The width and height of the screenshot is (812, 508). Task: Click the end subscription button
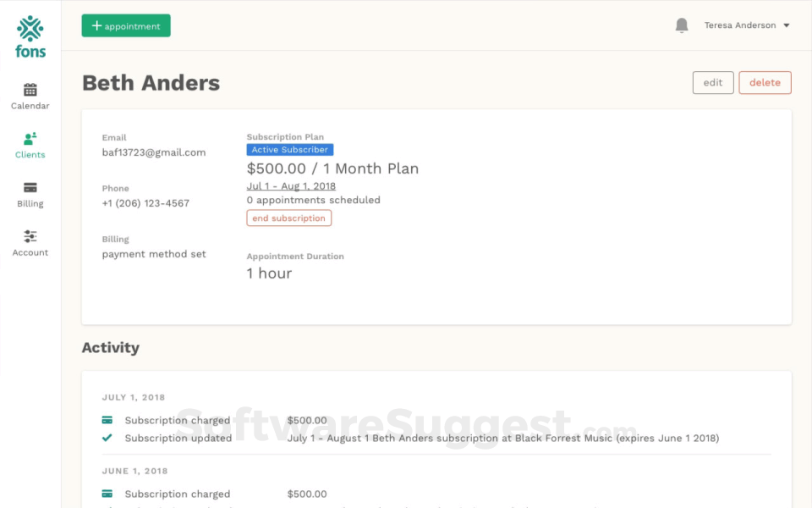coord(288,218)
